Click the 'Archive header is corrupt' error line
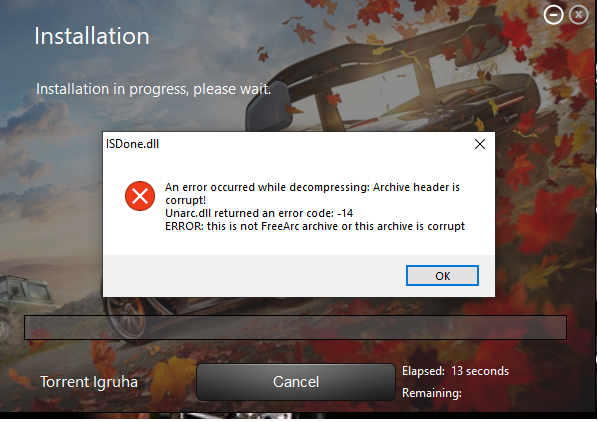The width and height of the screenshot is (598, 422). [x=312, y=194]
